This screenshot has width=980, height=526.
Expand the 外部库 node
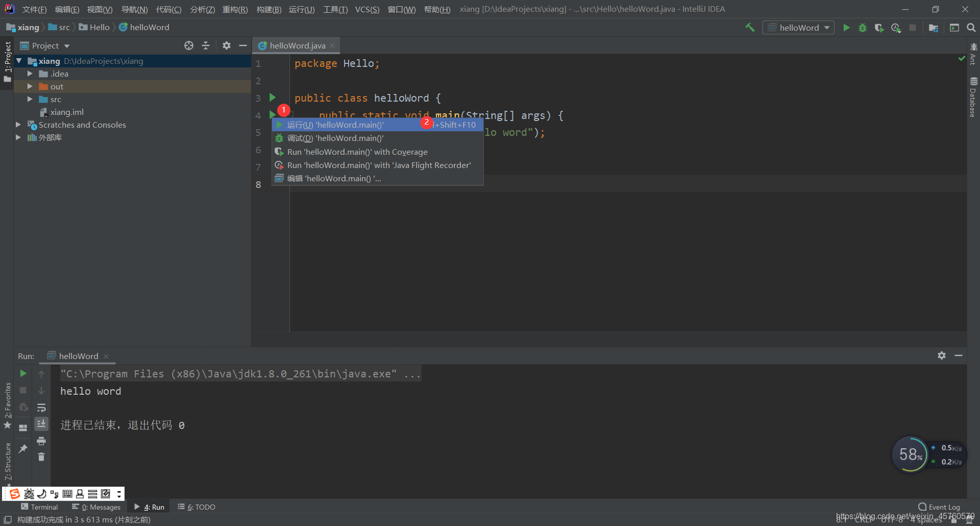(18, 137)
